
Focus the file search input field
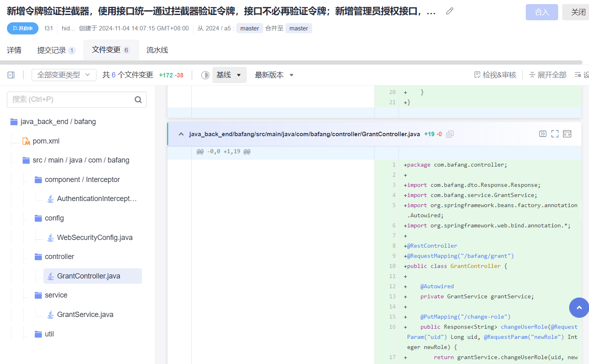(x=71, y=100)
